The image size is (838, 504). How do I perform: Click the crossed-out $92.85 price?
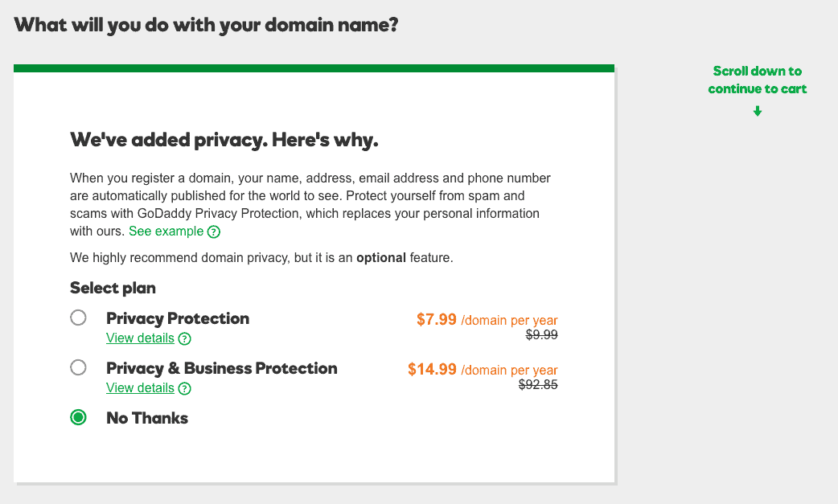point(538,384)
